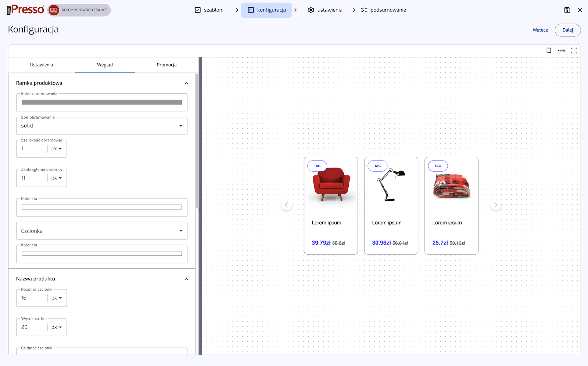This screenshot has height=366, width=588.
Task: Click the iPresso logo
Action: (25, 10)
